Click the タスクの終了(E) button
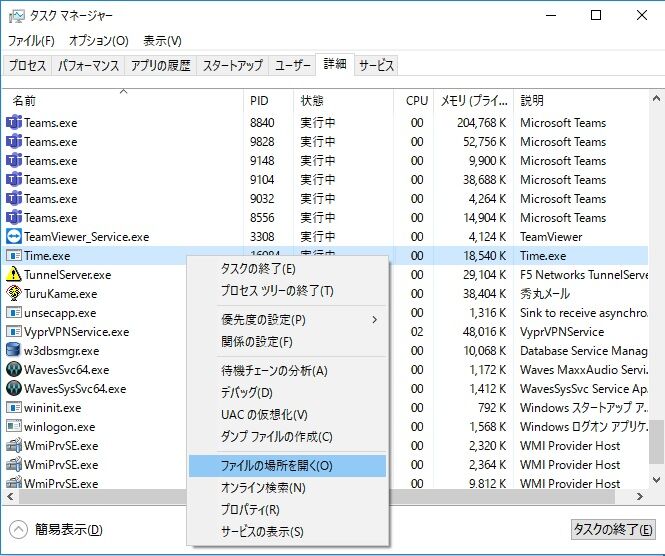The width and height of the screenshot is (665, 556). pos(613,529)
